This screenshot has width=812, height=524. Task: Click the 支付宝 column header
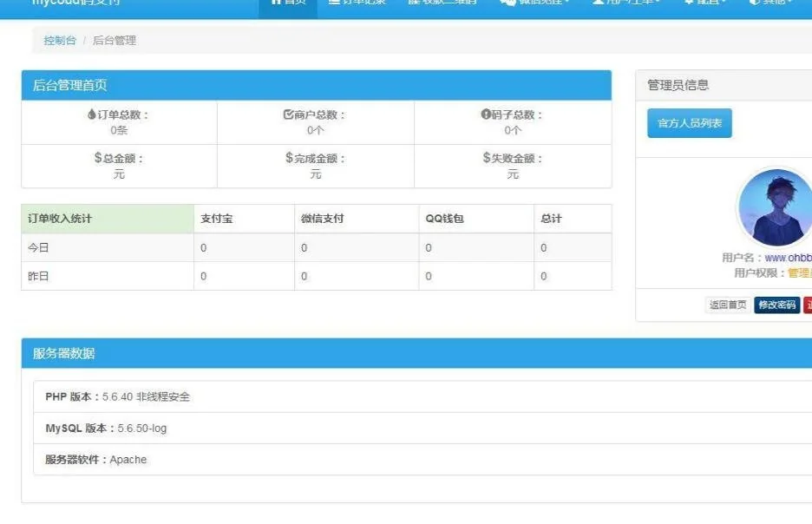click(216, 219)
